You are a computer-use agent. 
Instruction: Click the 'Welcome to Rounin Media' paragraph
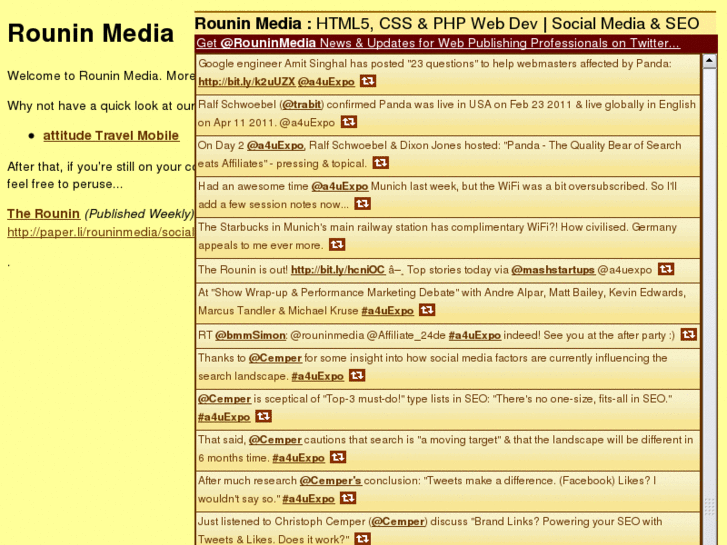click(101, 76)
